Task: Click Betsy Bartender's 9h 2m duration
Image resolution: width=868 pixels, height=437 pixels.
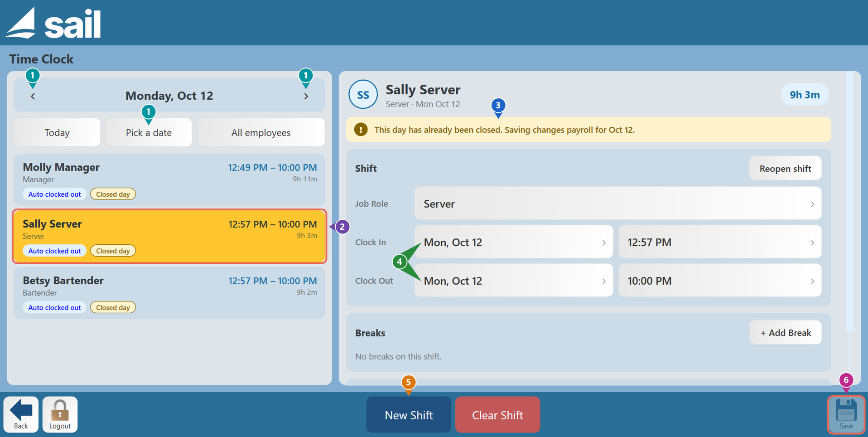Action: tap(307, 292)
